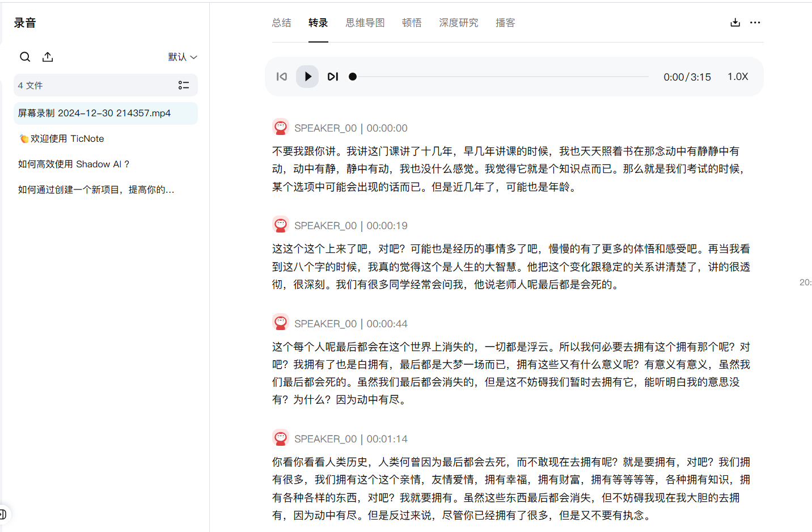Click the upload file icon
The image size is (812, 532).
pos(48,57)
